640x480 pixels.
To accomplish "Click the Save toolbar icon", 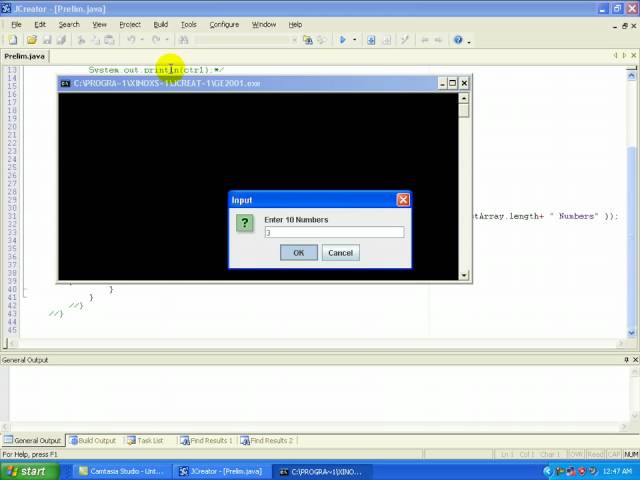I will click(x=47, y=40).
